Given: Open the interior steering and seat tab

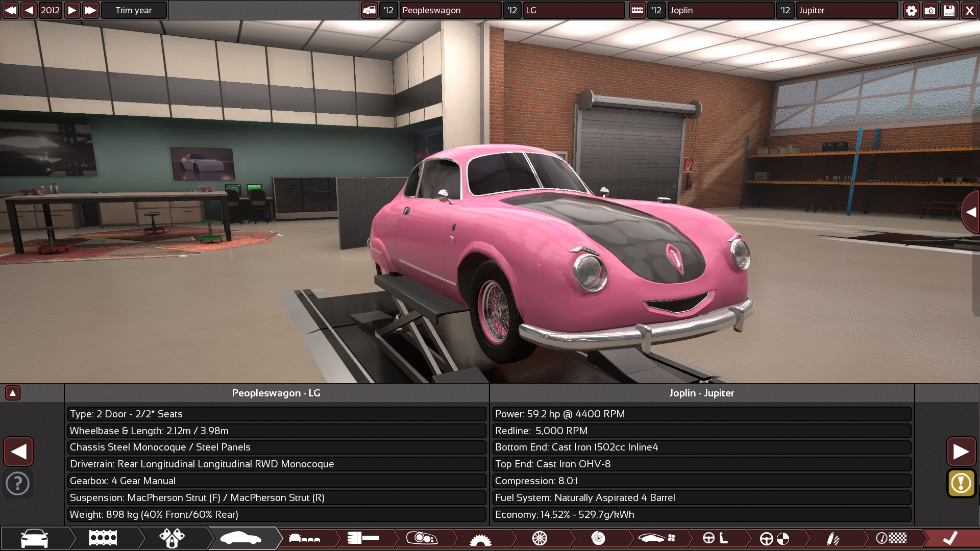Looking at the screenshot, I should pos(716,538).
